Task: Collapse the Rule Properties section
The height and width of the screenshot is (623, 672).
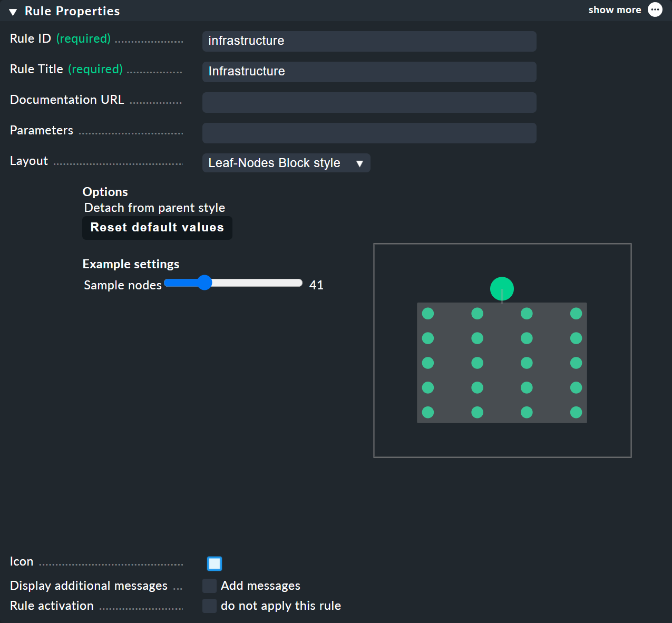Action: pyautogui.click(x=12, y=11)
